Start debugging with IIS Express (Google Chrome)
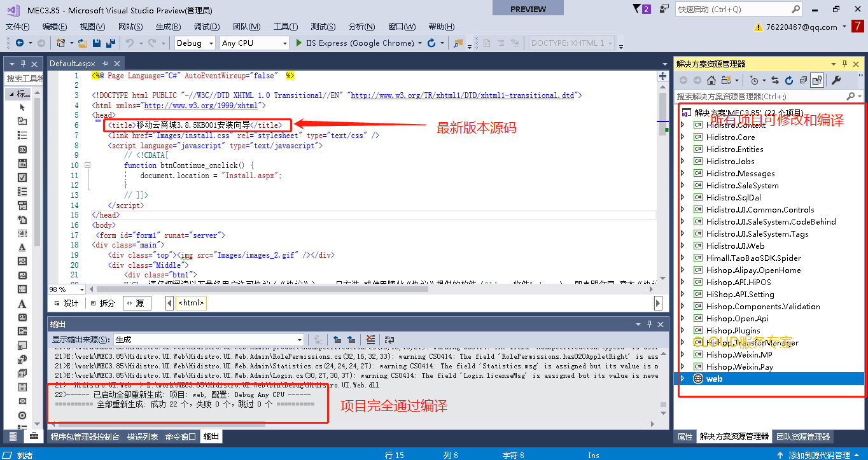The width and height of the screenshot is (868, 460). [298, 43]
